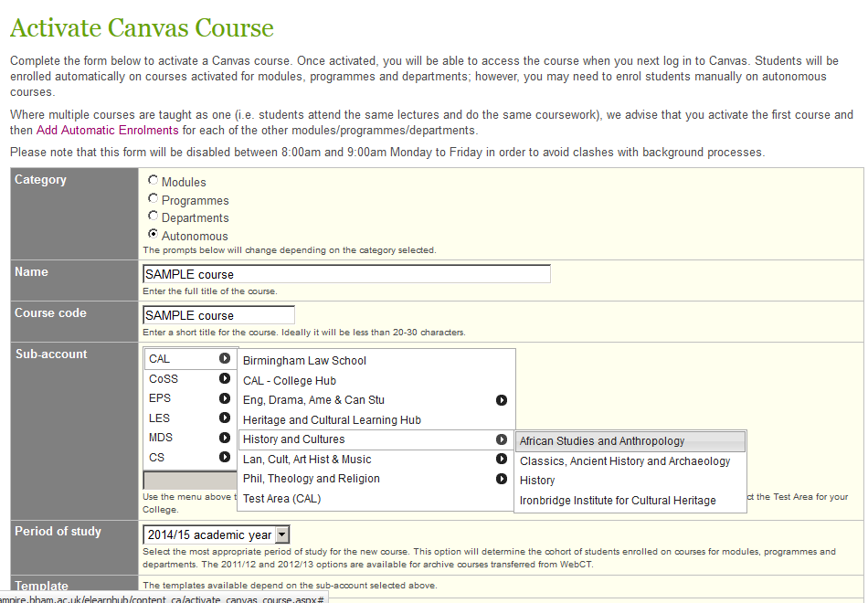Click the arrow icon beside CAL
868x603 pixels.
tap(225, 359)
